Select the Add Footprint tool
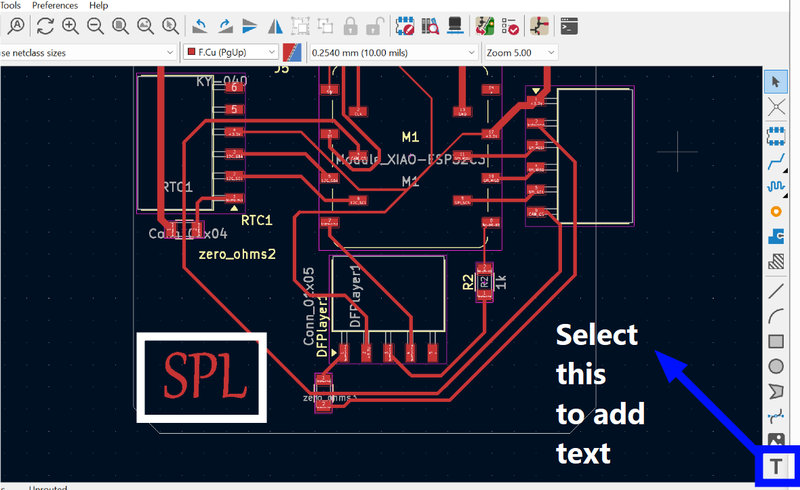800x490 pixels. tap(776, 136)
